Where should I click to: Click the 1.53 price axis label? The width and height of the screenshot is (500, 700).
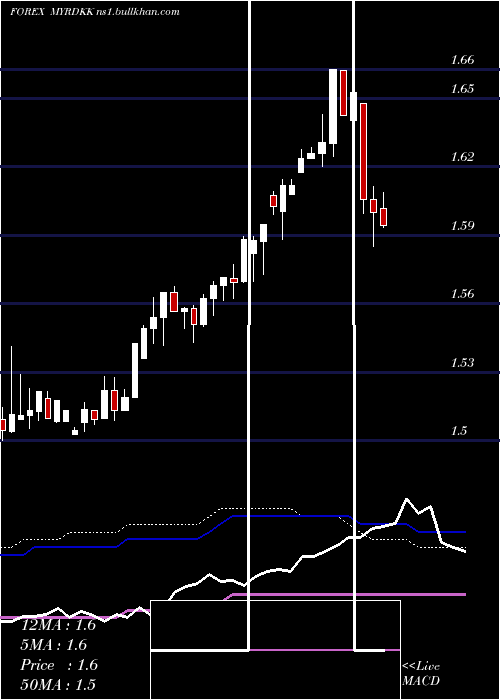click(462, 362)
